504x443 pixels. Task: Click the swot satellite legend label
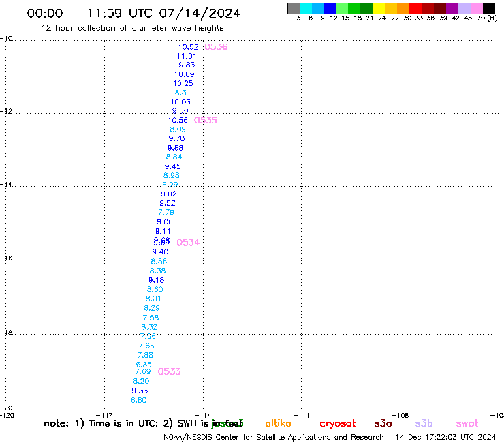click(x=467, y=424)
